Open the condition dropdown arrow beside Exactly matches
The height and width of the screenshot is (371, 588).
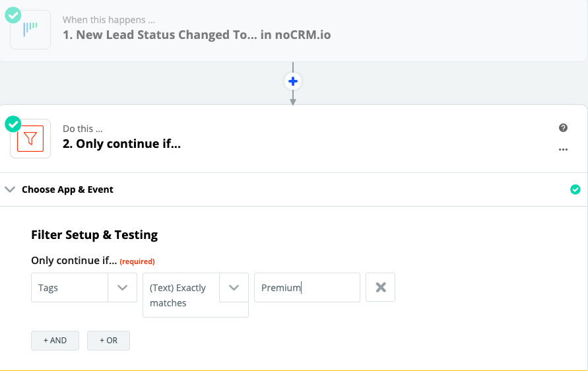234,288
